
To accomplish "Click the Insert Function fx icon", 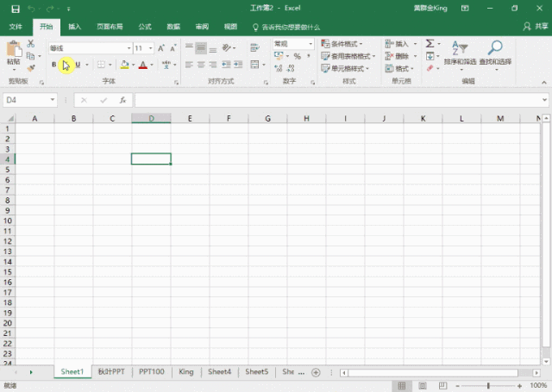I will tap(122, 100).
